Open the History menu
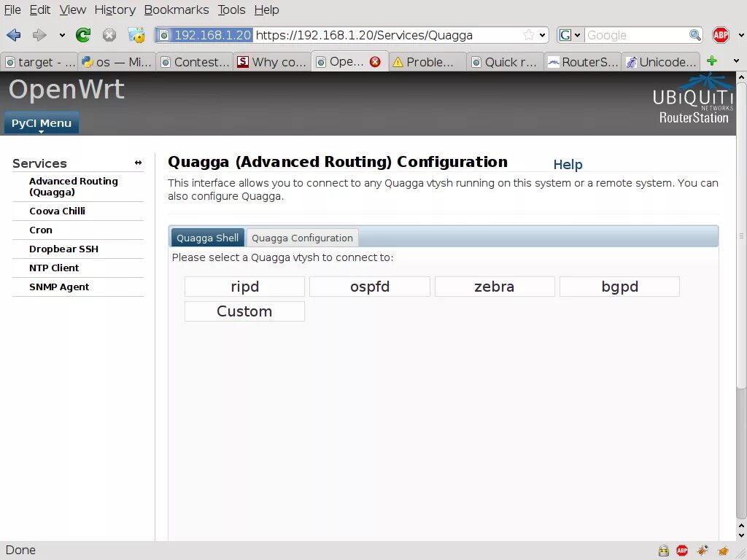747x560 pixels. [x=115, y=9]
